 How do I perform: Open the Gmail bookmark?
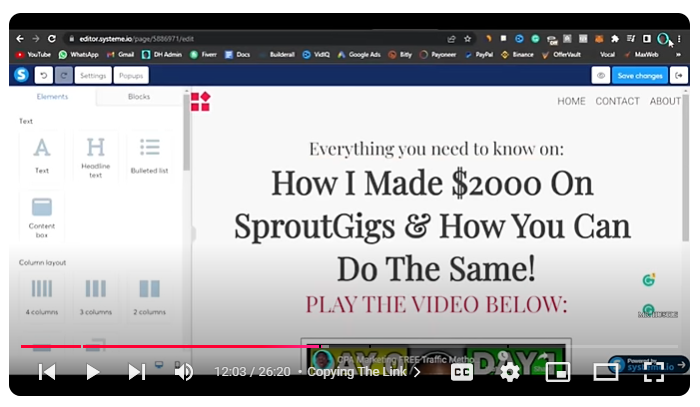pos(120,54)
